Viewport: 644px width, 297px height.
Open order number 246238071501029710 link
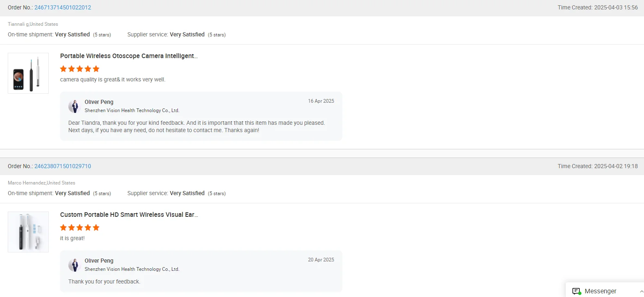pyautogui.click(x=63, y=166)
